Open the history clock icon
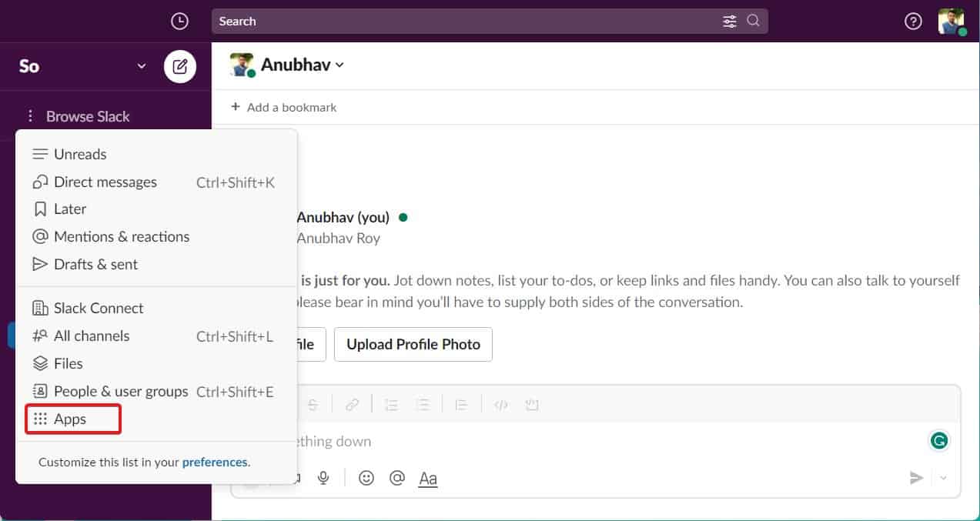Viewport: 980px width, 521px height. click(x=179, y=22)
